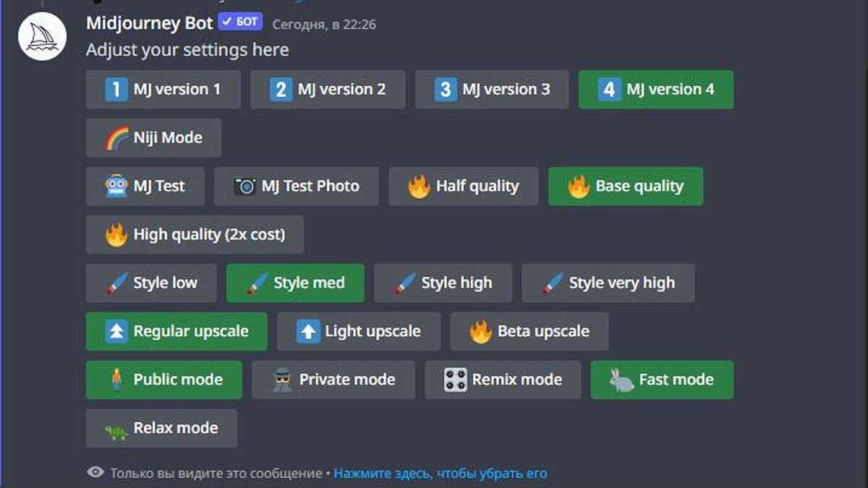Screen dimensions: 868x488
Task: Click the paintbrush icon on Style high
Action: tap(404, 283)
